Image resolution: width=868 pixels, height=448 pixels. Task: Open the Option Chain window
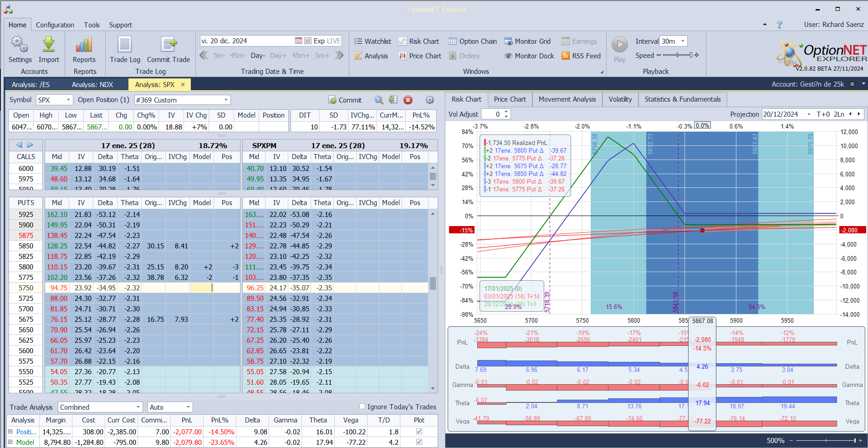pos(473,41)
